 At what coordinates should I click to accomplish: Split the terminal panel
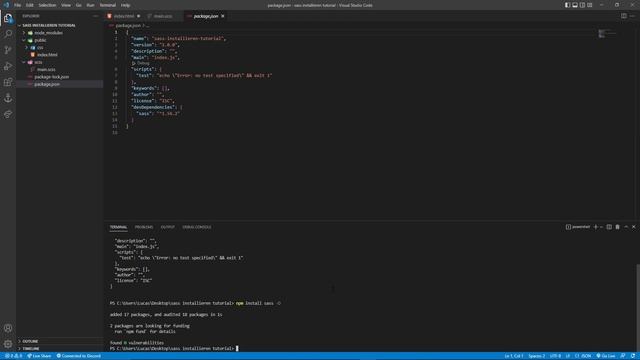pos(609,227)
